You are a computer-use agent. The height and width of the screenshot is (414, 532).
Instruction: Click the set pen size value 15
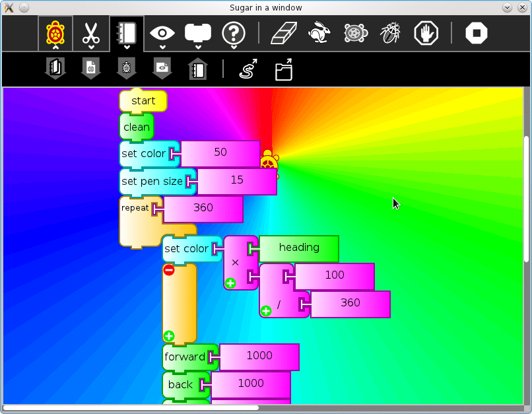(x=236, y=182)
